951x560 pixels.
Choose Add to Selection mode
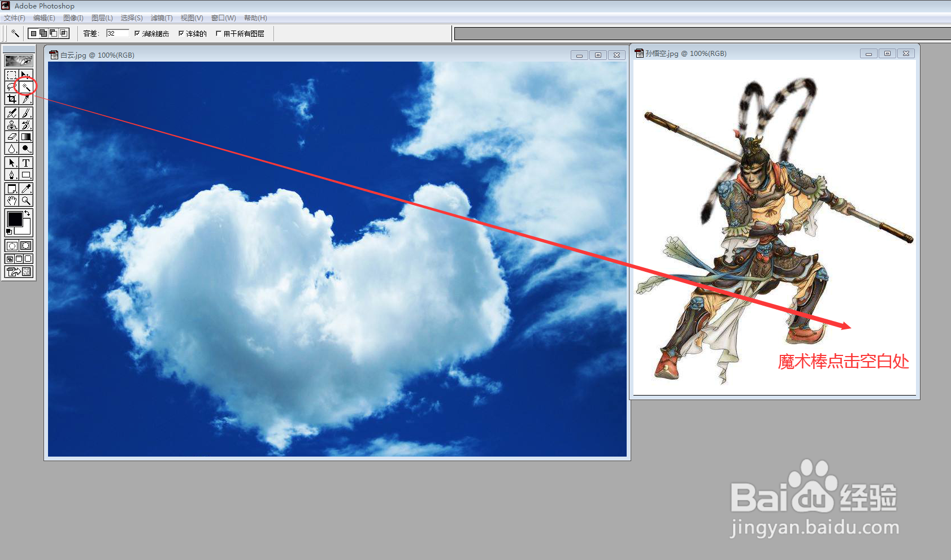click(44, 33)
